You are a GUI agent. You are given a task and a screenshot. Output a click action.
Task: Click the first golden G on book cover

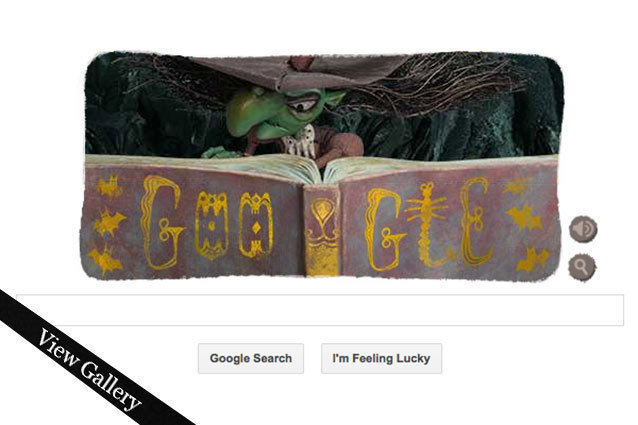click(x=161, y=223)
